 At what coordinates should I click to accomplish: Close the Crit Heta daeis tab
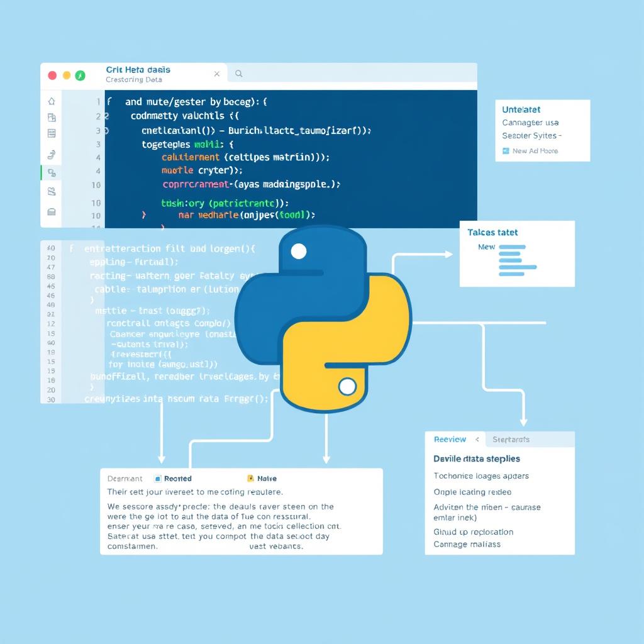click(217, 74)
